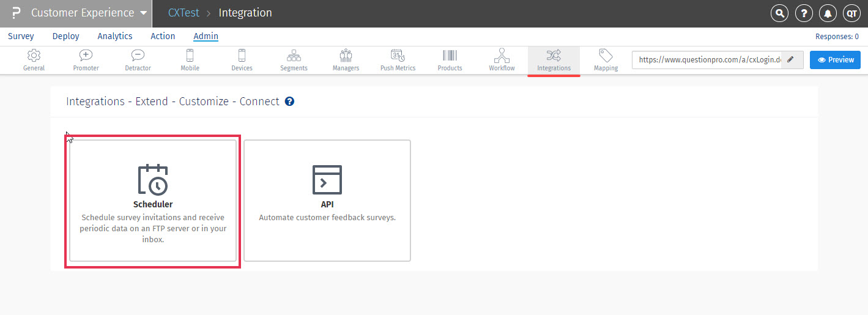Open the Segments hierarchy icon
868x315 pixels.
click(294, 56)
